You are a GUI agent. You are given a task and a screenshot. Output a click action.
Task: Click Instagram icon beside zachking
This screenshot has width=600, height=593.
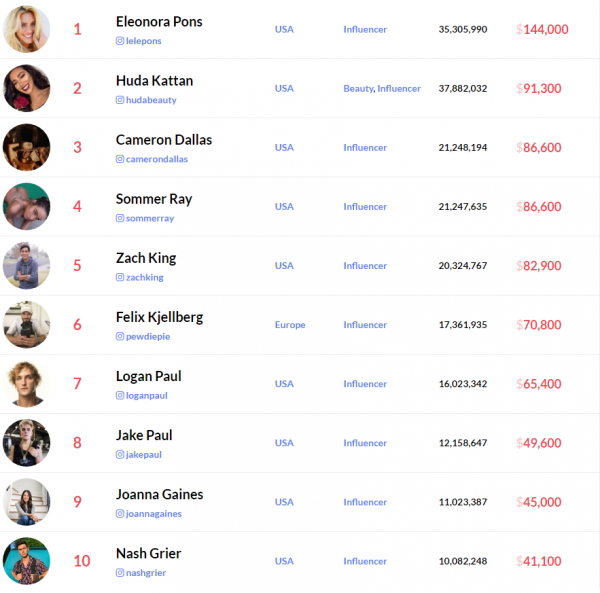[x=120, y=277]
